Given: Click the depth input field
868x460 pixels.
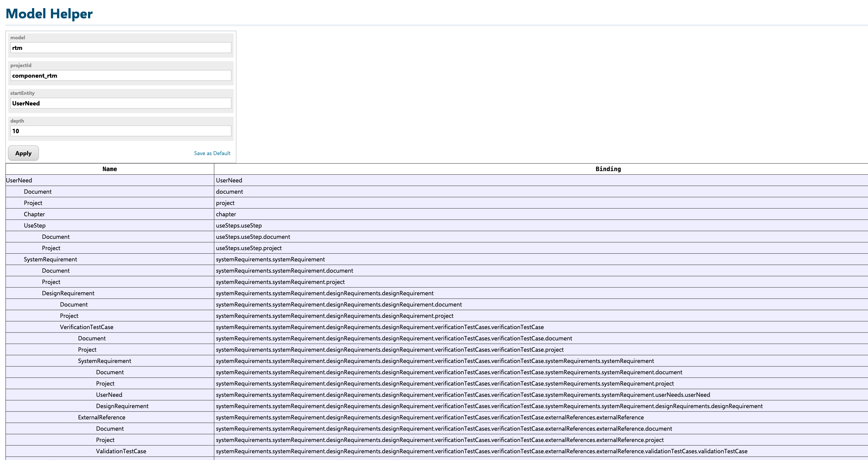Looking at the screenshot, I should (x=121, y=131).
